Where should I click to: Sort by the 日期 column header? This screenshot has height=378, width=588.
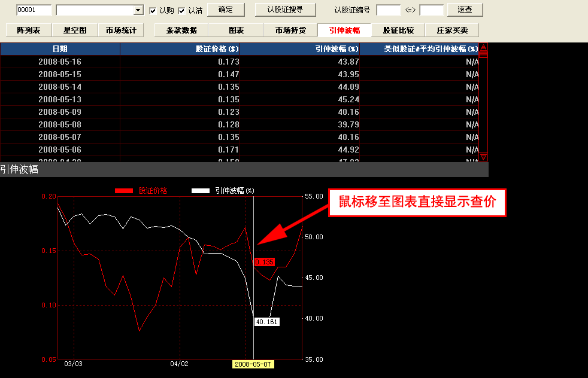coord(60,49)
